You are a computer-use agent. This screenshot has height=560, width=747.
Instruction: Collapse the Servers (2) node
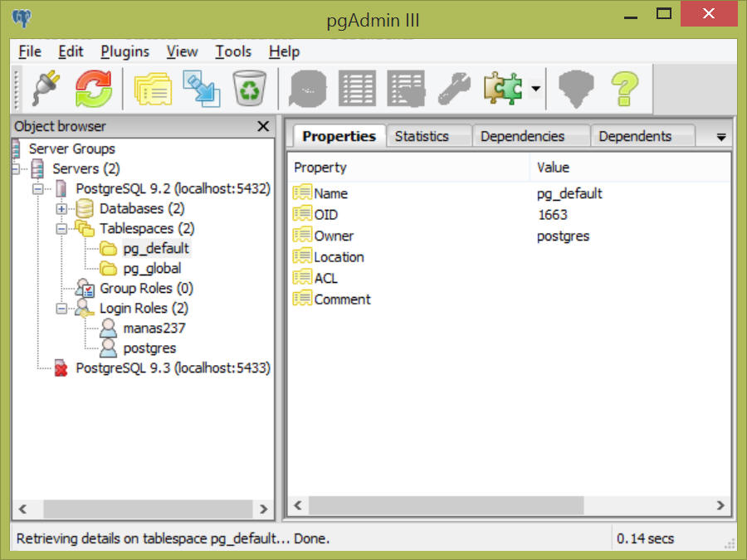16,168
